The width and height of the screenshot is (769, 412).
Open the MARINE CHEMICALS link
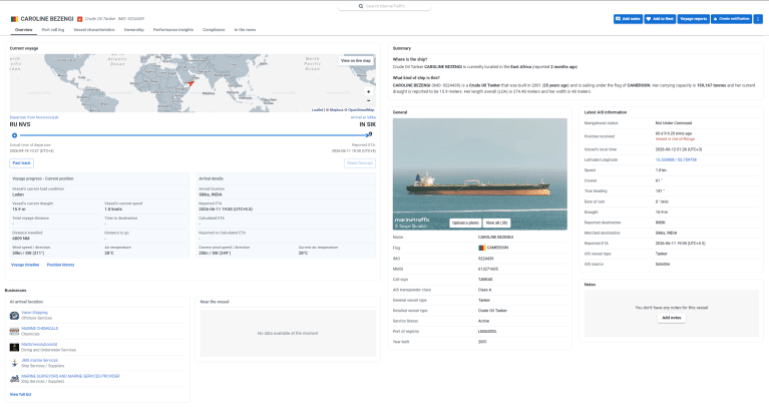click(40, 329)
